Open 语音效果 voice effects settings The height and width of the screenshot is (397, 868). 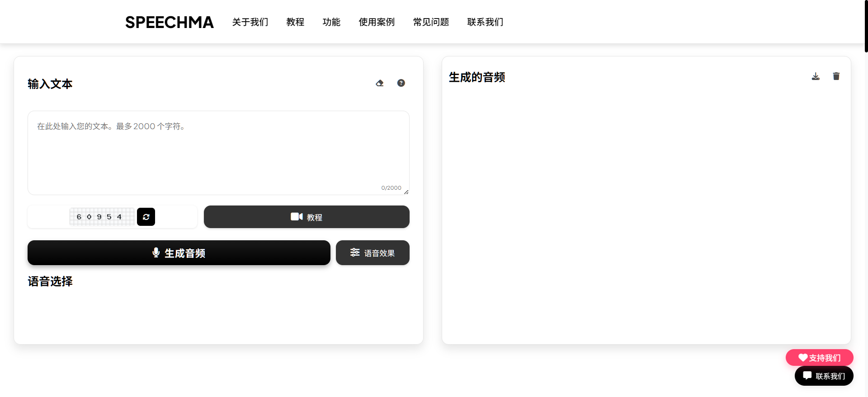(x=373, y=253)
